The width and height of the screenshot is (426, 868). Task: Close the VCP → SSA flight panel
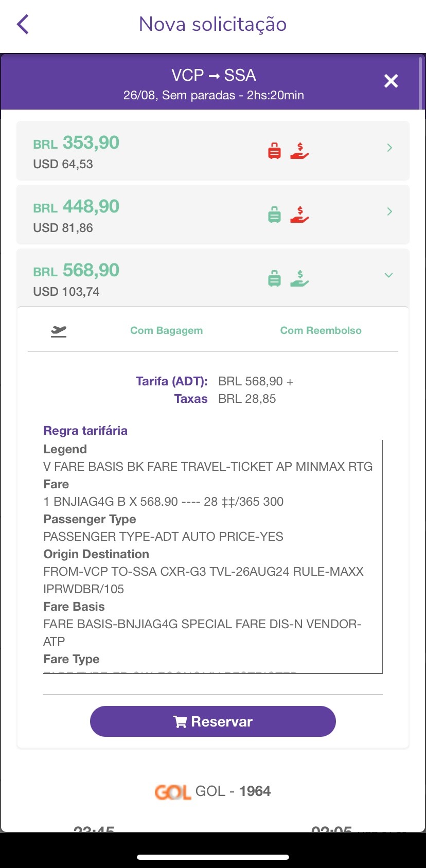[391, 81]
